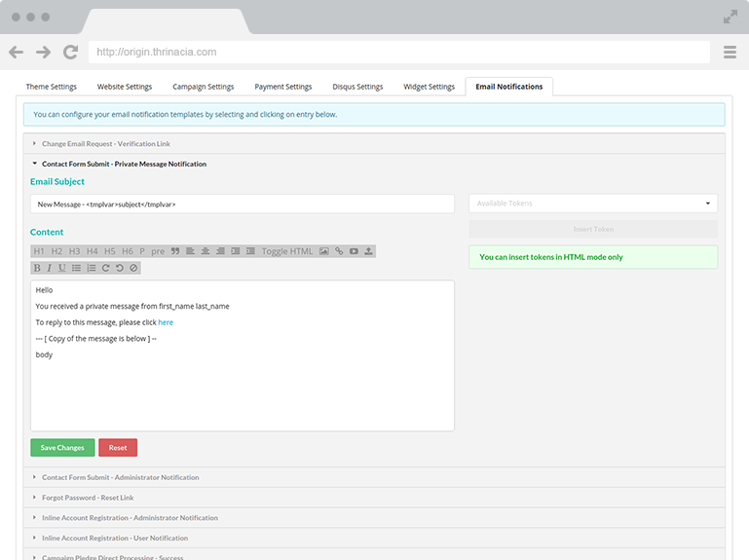Click the red Reset button
This screenshot has width=749, height=560.
(x=118, y=448)
